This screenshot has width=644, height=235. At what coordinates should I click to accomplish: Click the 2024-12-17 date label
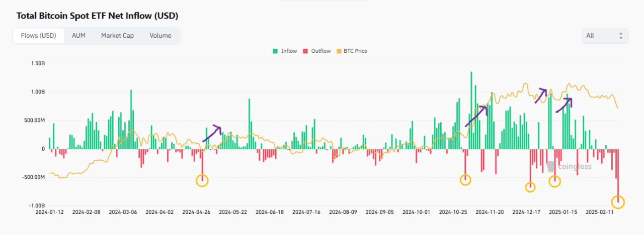tap(527, 212)
